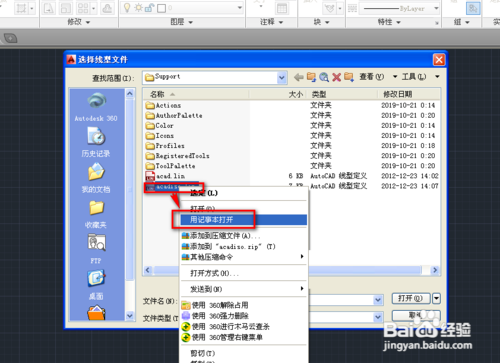Click the layer sun freeze icon
The width and height of the screenshot is (500, 363).
coord(138,8)
